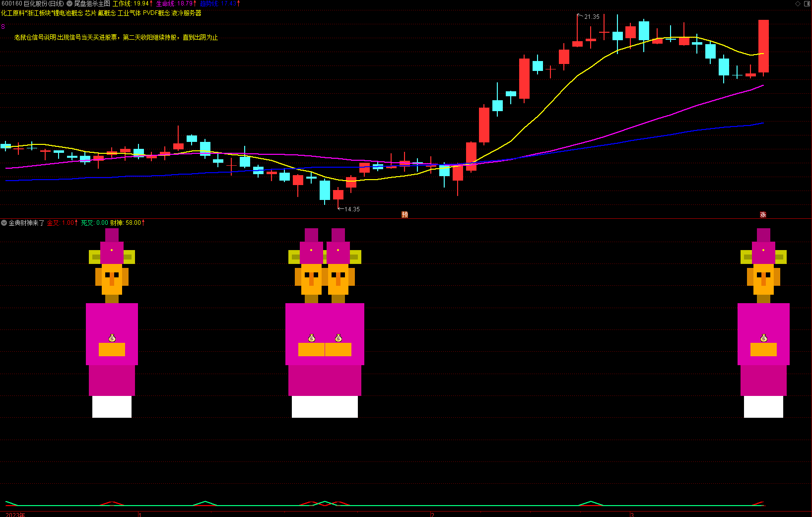The width and height of the screenshot is (812, 517).
Task: Open the main chart indicator dropdown arrow
Action: pyautogui.click(x=69, y=3)
